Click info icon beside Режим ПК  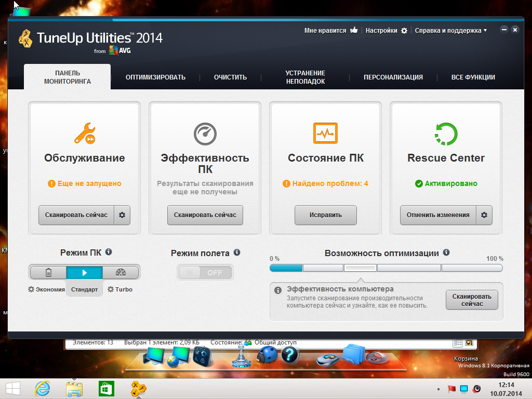109,252
